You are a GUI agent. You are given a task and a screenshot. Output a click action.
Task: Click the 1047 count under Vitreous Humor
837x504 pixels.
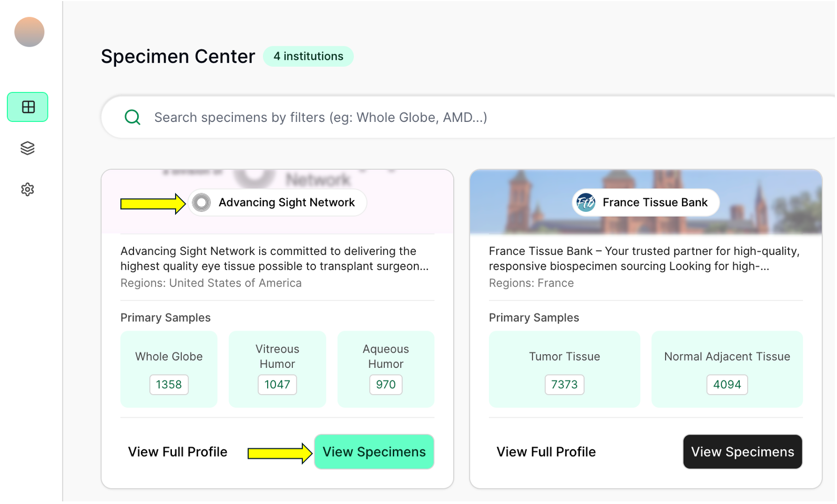point(278,385)
